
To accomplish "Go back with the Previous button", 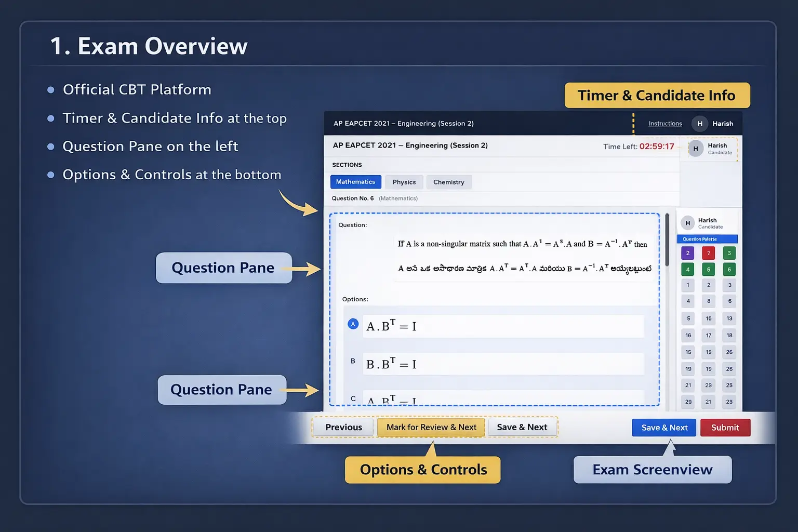I will coord(343,427).
